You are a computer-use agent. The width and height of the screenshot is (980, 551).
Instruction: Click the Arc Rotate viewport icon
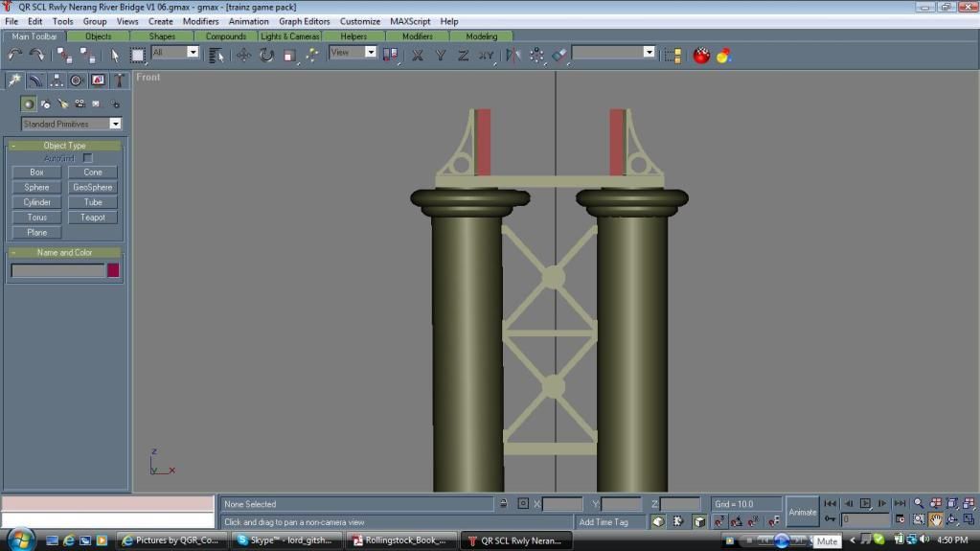[x=952, y=519]
